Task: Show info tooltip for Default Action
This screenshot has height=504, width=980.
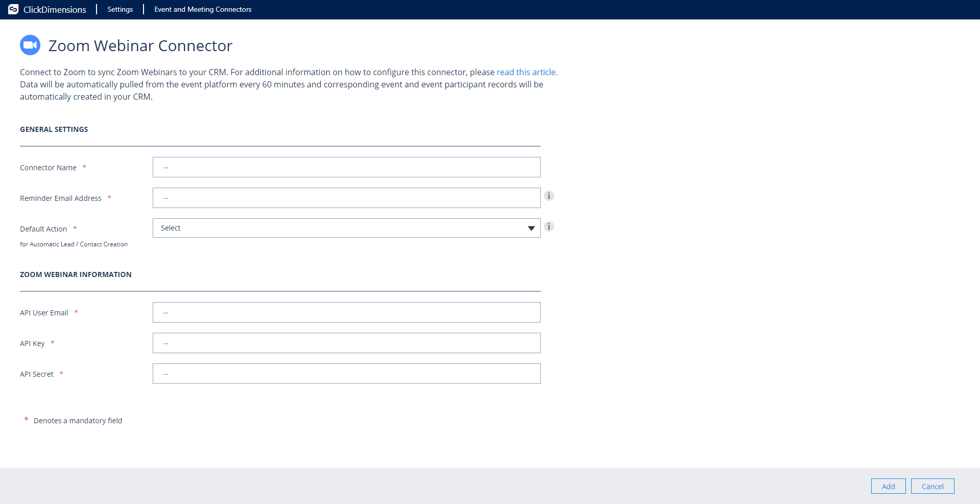Action: 549,226
